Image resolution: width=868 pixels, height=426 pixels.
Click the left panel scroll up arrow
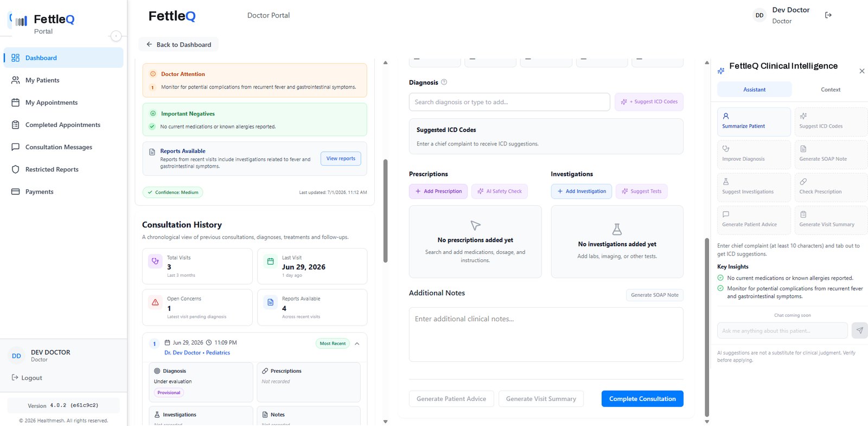point(385,62)
